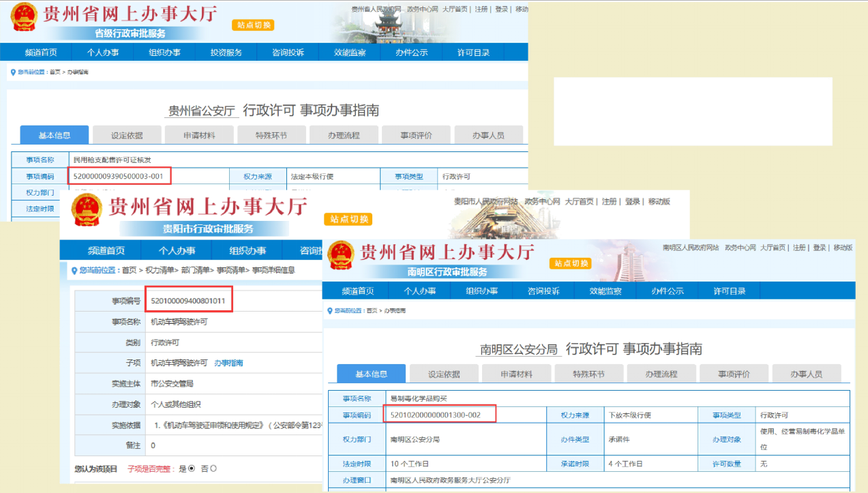Click the 部门清单 breadcrumb link on the 贵阳市 page
This screenshot has height=493, width=868.
[x=194, y=270]
